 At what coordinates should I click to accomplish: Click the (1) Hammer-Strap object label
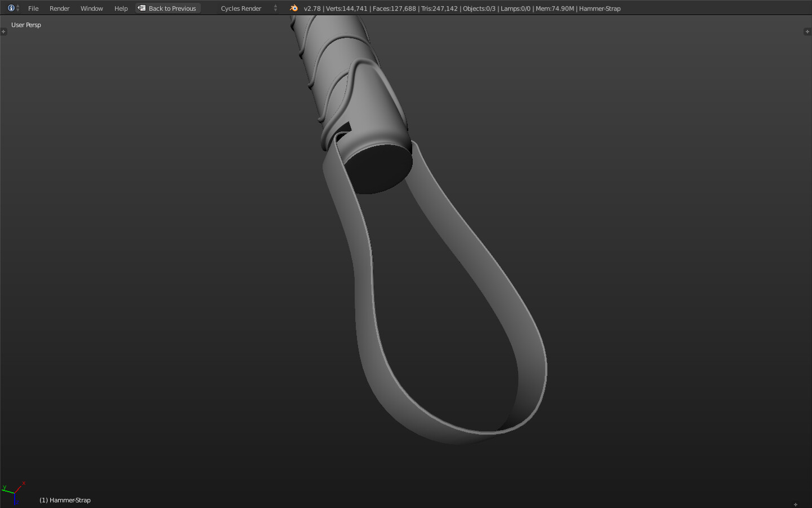click(65, 500)
